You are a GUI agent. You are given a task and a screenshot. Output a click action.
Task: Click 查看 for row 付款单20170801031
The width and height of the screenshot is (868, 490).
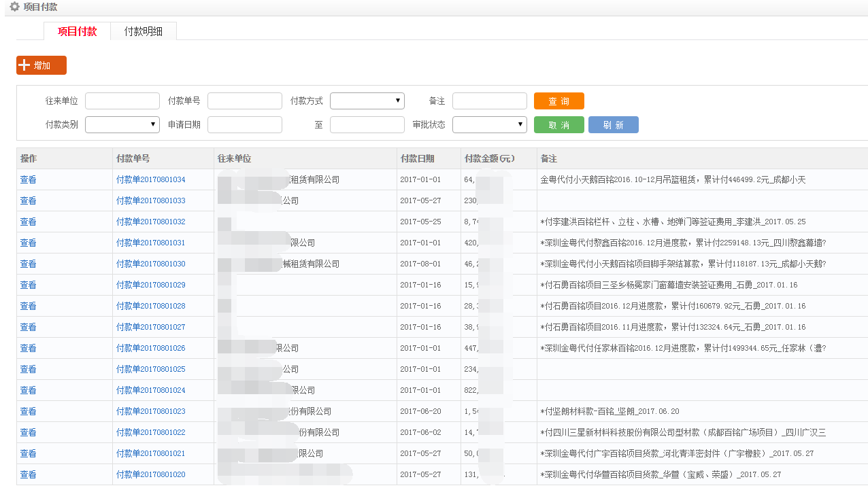click(x=28, y=243)
